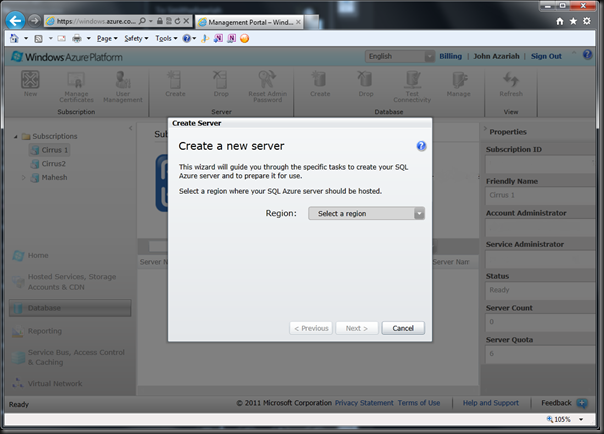The width and height of the screenshot is (604, 434).
Task: Click the Previous button in wizard
Action: 311,328
